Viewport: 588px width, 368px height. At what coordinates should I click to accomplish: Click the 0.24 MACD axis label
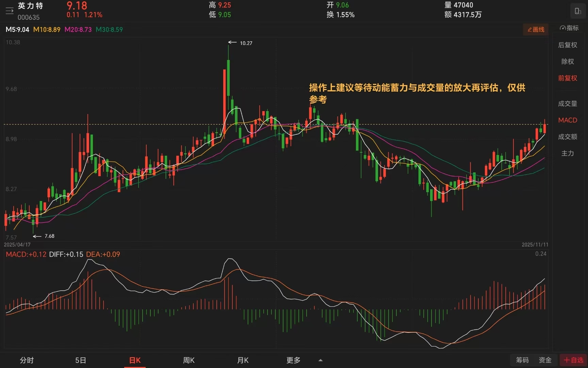coord(541,254)
